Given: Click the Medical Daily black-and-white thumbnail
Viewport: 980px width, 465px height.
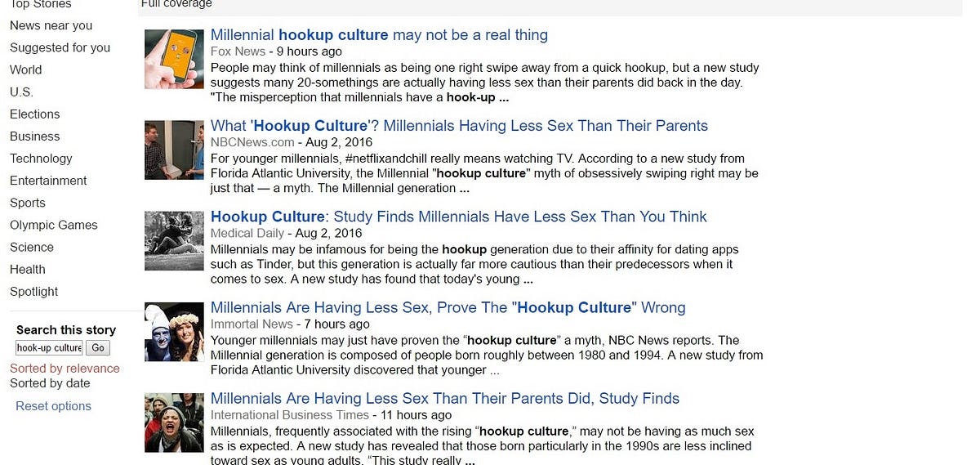Looking at the screenshot, I should pos(174,240).
